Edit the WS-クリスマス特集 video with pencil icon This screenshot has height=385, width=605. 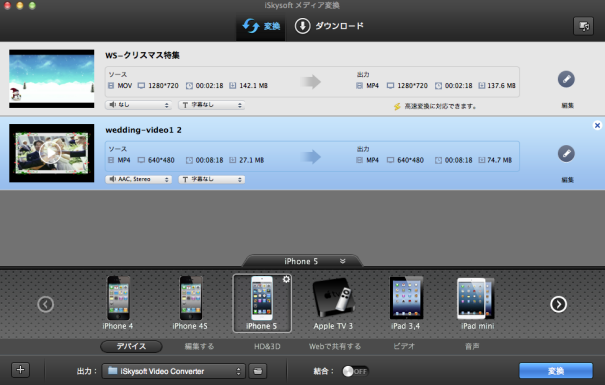[x=566, y=79]
